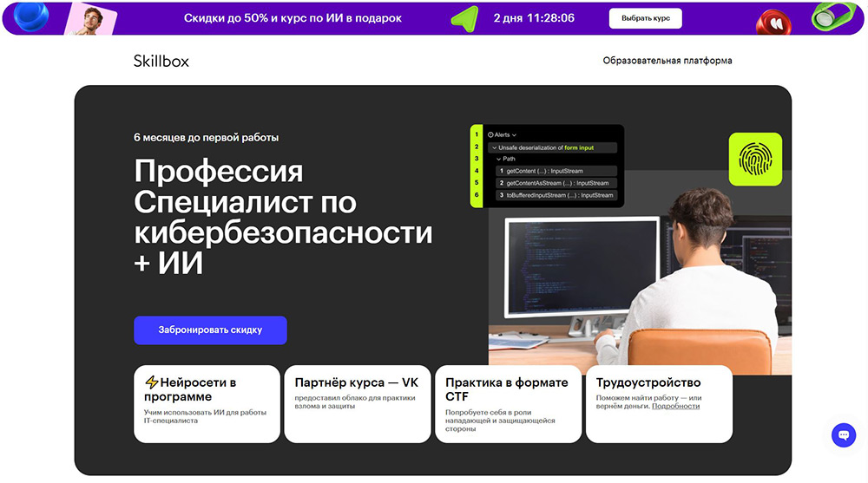The image size is (868, 483).
Task: Select 'getContentAsStream (...) : InputStream' row
Action: pyautogui.click(x=556, y=183)
